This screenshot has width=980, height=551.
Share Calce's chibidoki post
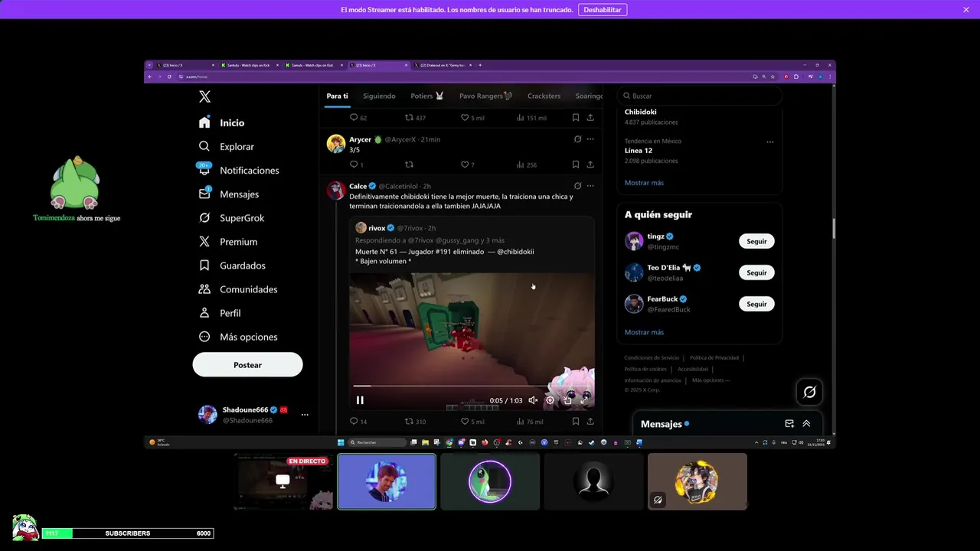pos(590,421)
